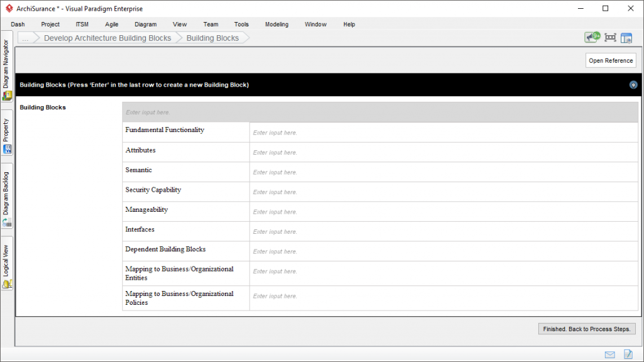Open the panel layout switcher icon
This screenshot has height=362, width=644.
point(626,38)
